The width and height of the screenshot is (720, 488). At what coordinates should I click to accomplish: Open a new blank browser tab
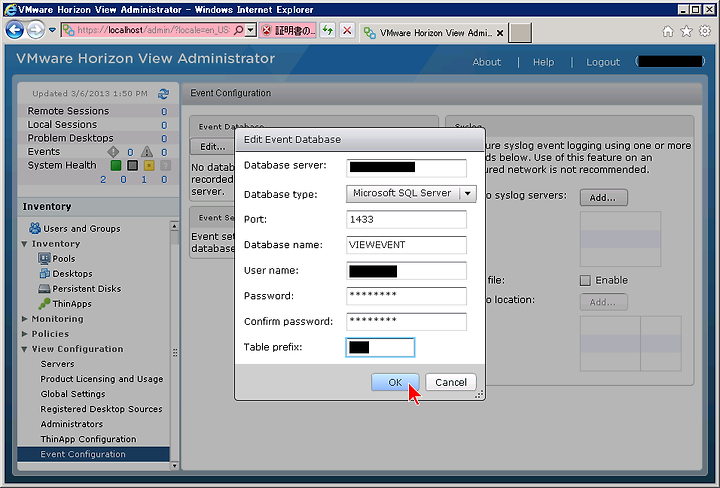tap(520, 33)
